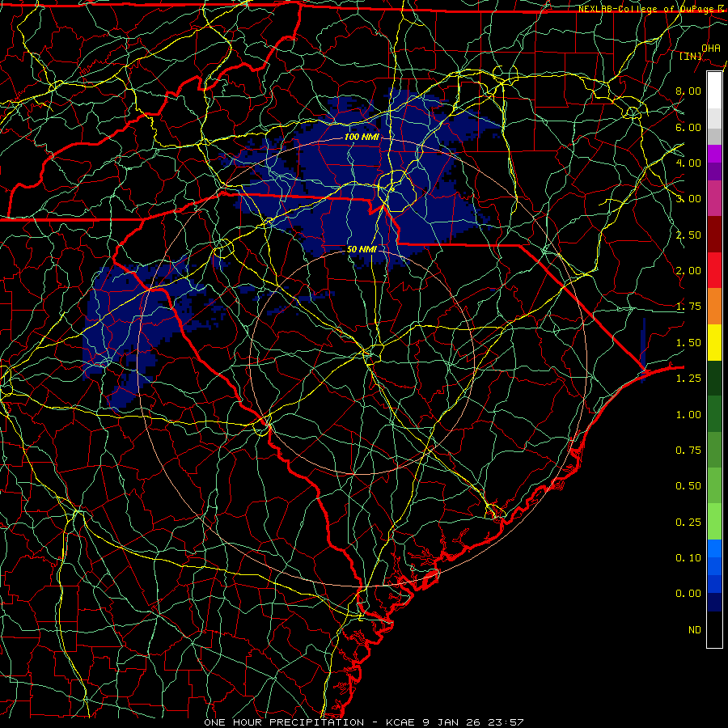
Task: Click the 1.50 legend value
Action: coord(688,343)
